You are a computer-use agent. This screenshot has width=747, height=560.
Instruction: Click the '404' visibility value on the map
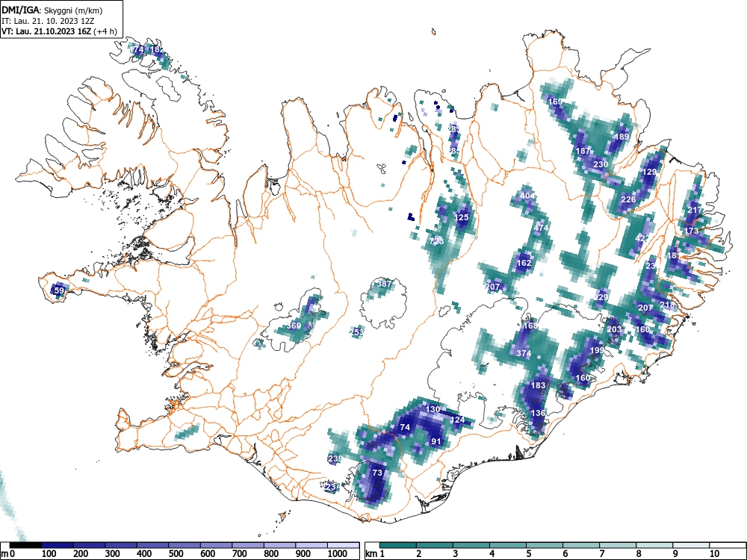[x=527, y=196]
